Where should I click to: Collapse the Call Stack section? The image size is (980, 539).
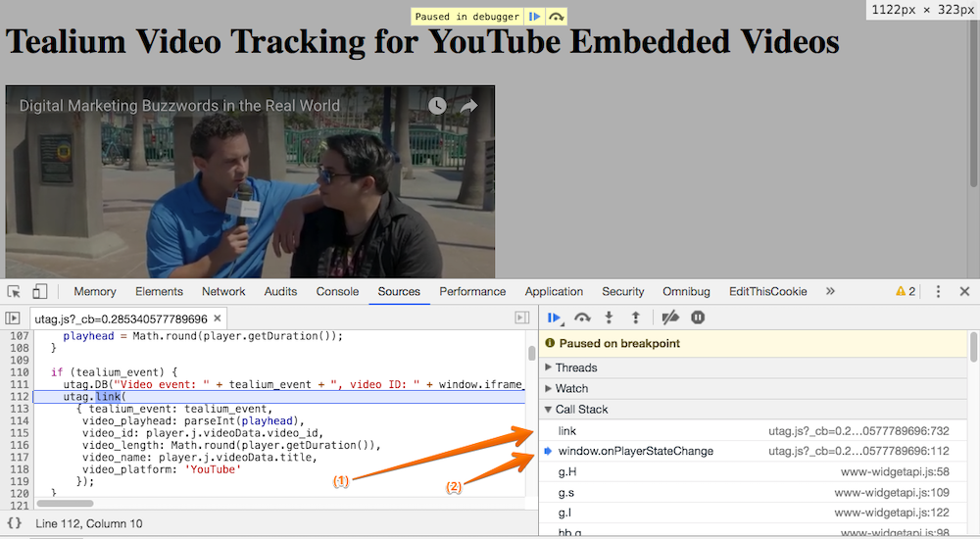pos(581,410)
